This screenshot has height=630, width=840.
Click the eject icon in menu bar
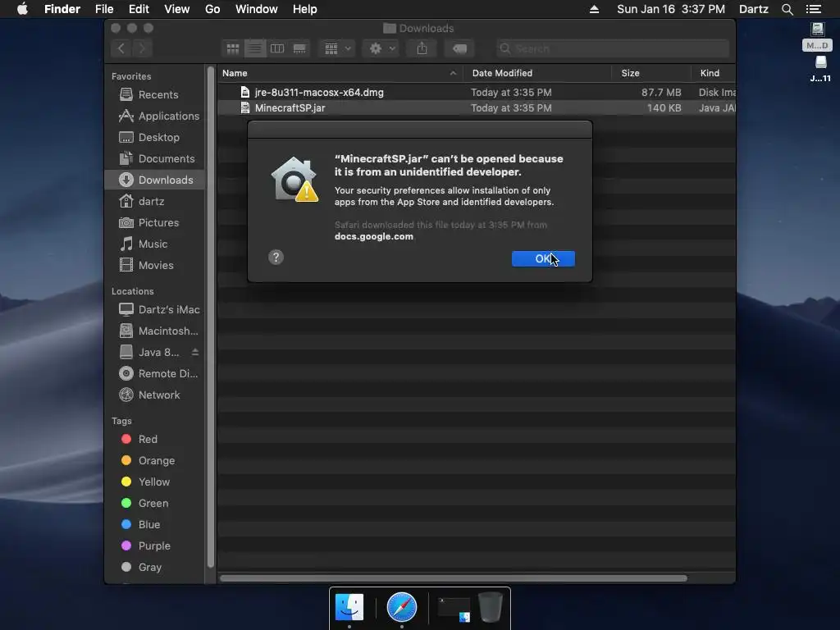pos(594,9)
